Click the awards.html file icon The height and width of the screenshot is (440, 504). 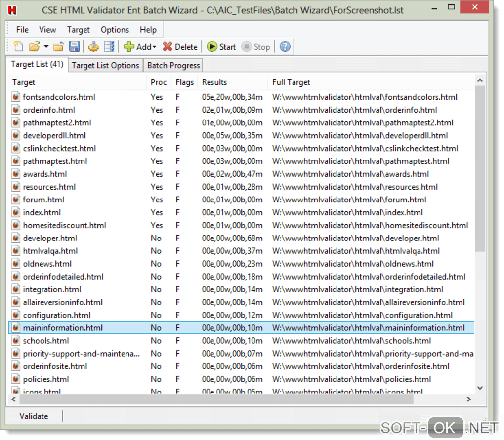[15, 174]
